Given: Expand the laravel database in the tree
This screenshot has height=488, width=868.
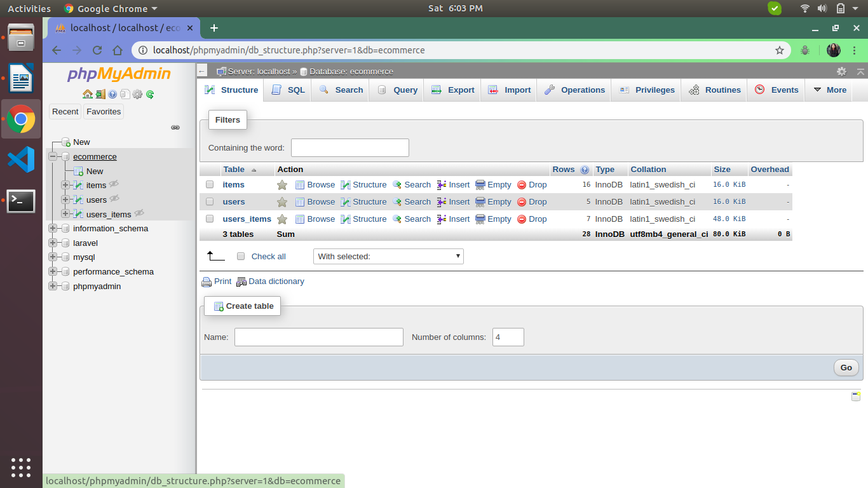Looking at the screenshot, I should pos(53,243).
